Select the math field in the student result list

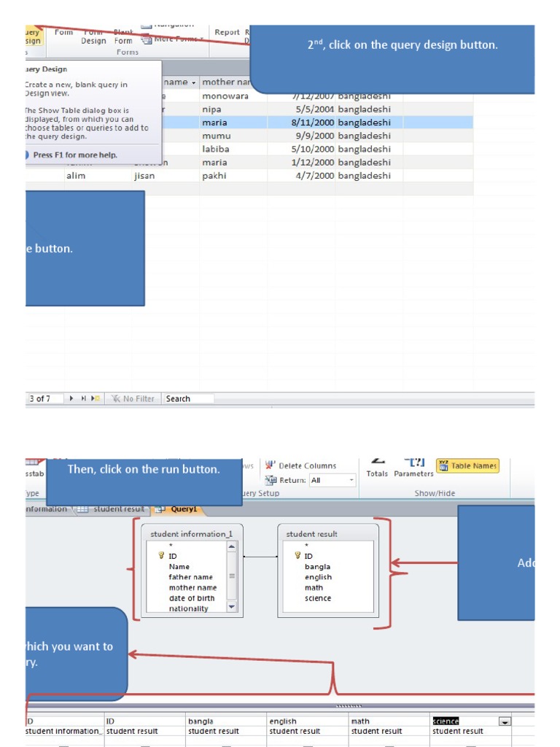click(x=314, y=587)
